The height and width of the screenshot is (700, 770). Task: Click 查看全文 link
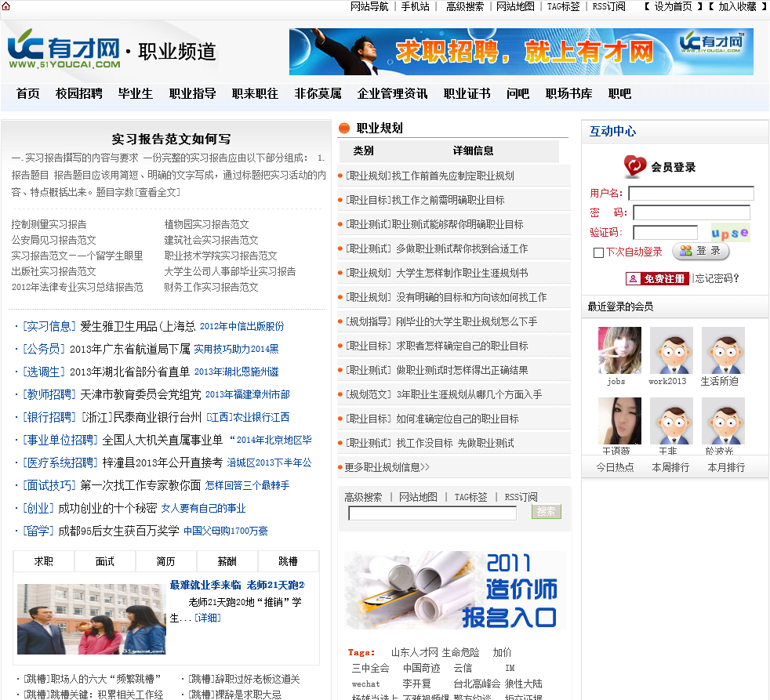157,192
